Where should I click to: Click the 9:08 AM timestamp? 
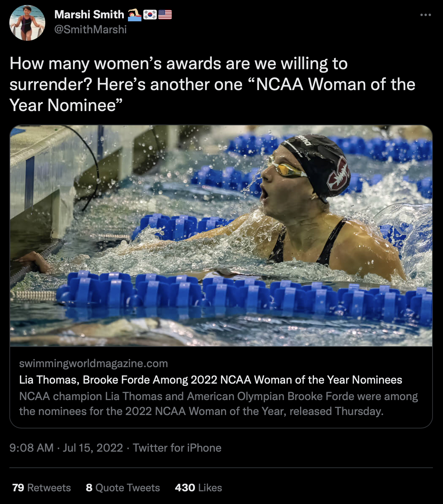coord(31,448)
